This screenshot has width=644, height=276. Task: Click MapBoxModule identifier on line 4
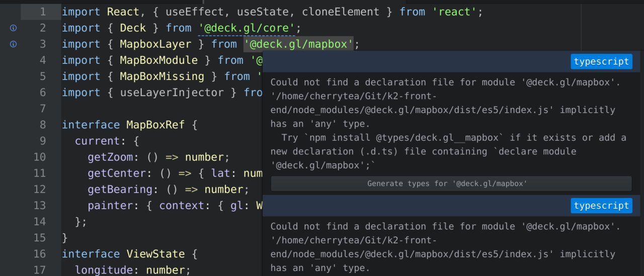[x=158, y=60]
